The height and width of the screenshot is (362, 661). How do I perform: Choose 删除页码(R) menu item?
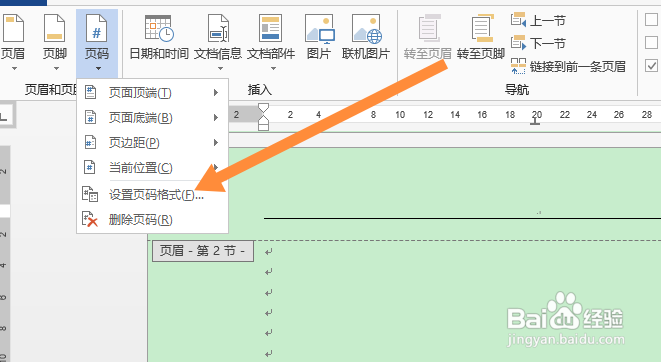coord(153,220)
